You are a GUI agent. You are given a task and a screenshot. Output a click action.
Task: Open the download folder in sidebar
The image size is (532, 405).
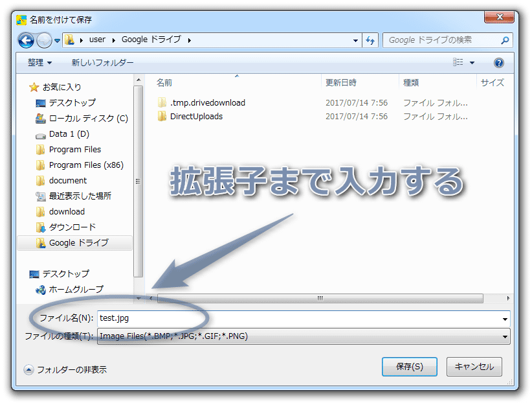tap(67, 212)
